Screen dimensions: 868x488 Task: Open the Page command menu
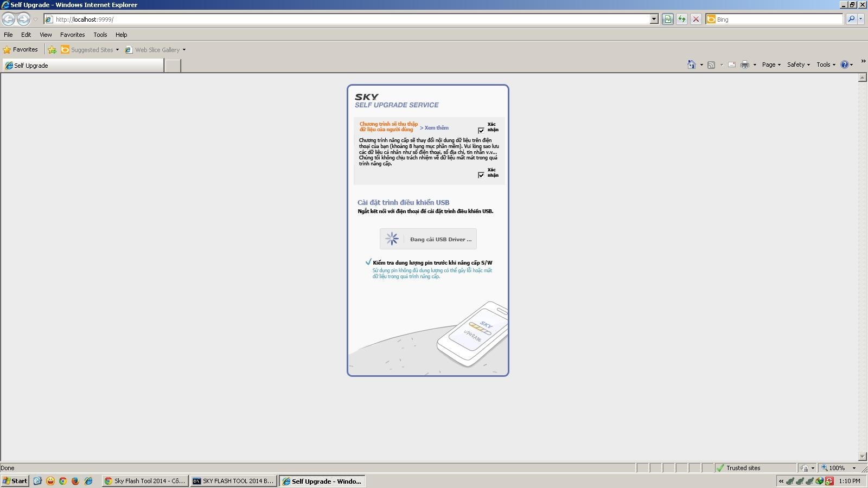pyautogui.click(x=771, y=65)
